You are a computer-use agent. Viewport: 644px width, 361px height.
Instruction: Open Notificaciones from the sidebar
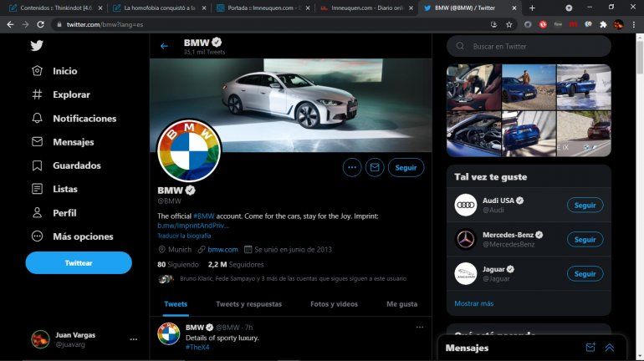pos(84,119)
